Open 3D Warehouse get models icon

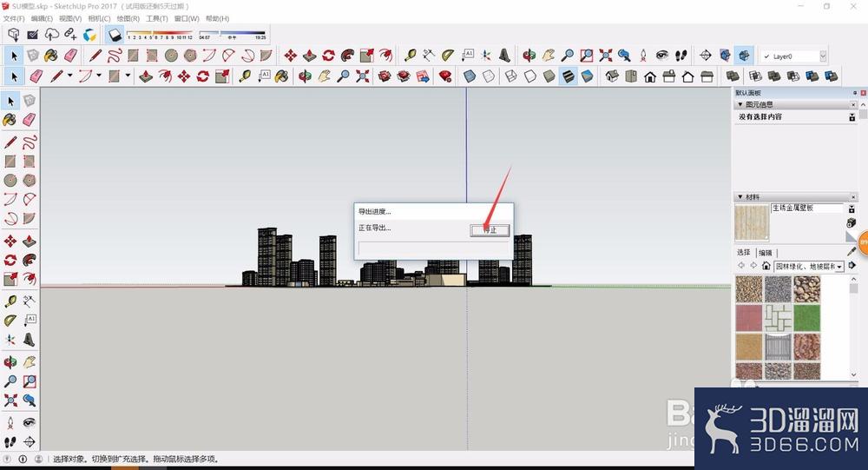[x=14, y=35]
